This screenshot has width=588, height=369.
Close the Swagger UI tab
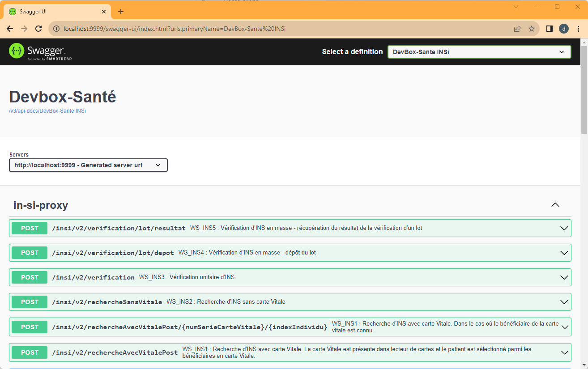104,12
